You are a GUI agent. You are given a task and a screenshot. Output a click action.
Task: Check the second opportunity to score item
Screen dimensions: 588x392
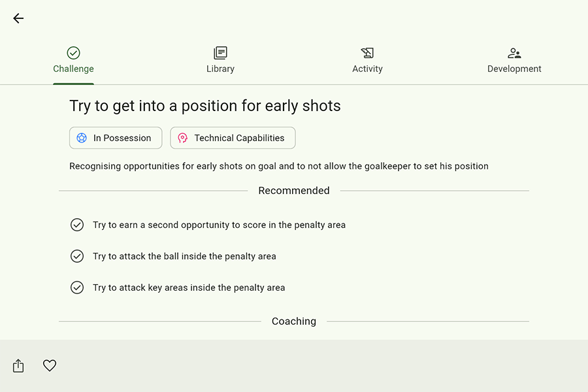(77, 225)
